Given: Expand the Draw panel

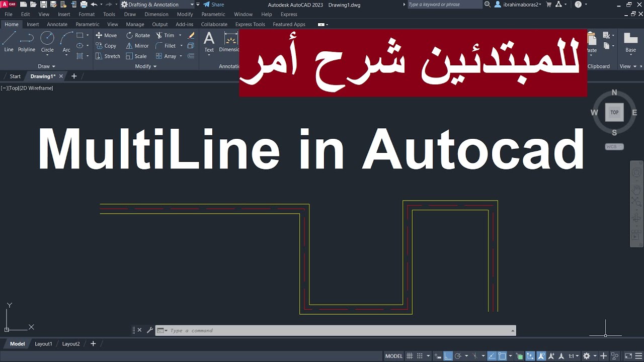Looking at the screenshot, I should 46,66.
